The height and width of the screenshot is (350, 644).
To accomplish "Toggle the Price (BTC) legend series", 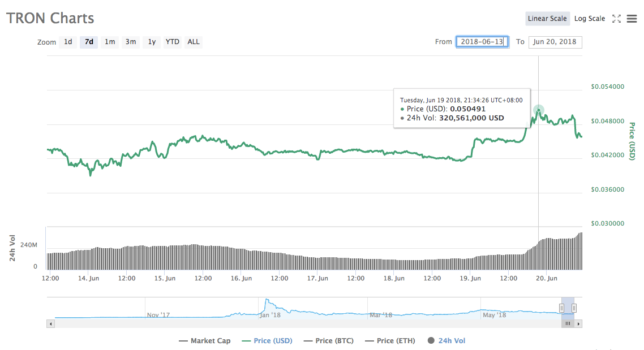I will 329,340.
